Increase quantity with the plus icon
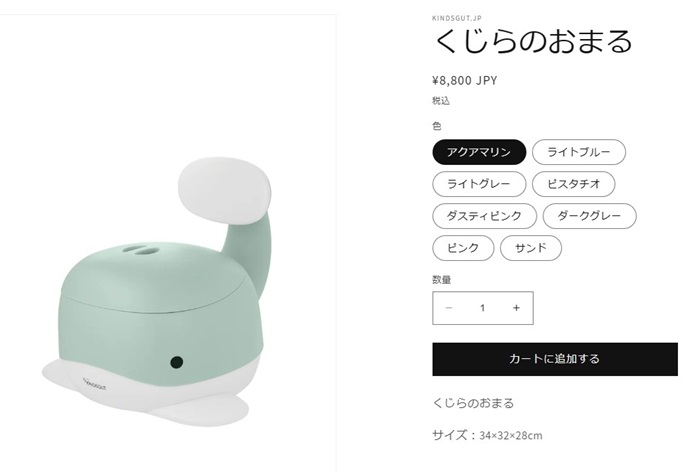This screenshot has height=472, width=700. point(517,308)
